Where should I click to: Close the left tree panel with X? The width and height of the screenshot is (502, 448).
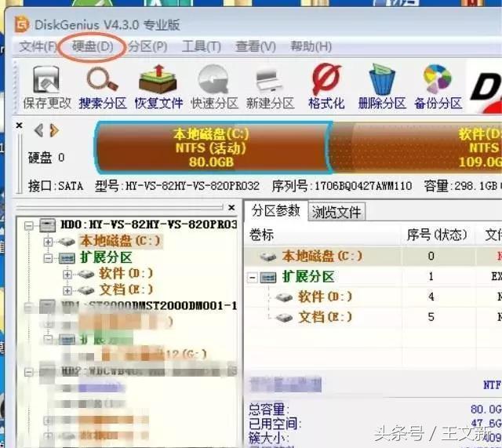coord(231,208)
